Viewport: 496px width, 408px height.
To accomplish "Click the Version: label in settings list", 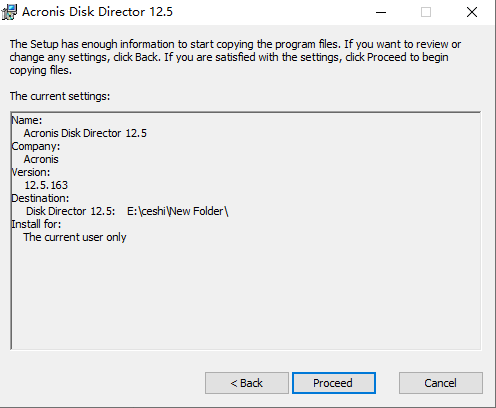I will click(x=31, y=172).
